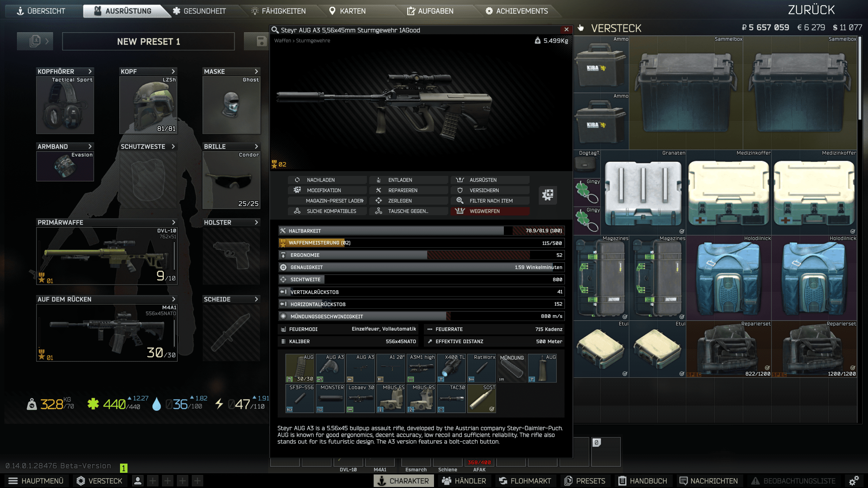This screenshot has height=488, width=868.
Task: Click the Granaten case in stash
Action: pyautogui.click(x=643, y=192)
